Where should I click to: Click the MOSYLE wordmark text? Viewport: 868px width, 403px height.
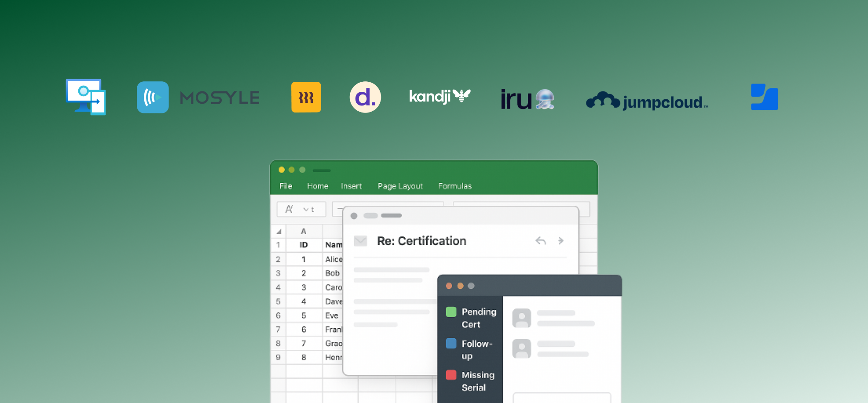(x=220, y=98)
